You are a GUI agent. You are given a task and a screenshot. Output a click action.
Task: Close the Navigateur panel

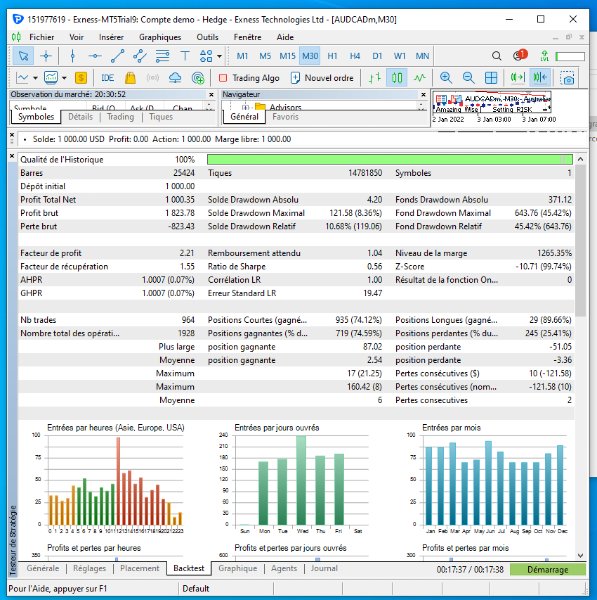click(x=423, y=94)
